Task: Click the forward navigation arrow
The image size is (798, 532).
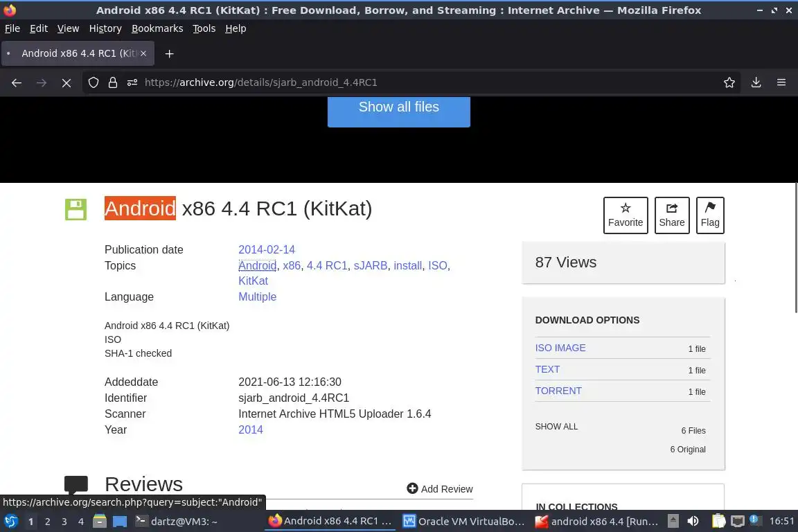Action: point(42,82)
